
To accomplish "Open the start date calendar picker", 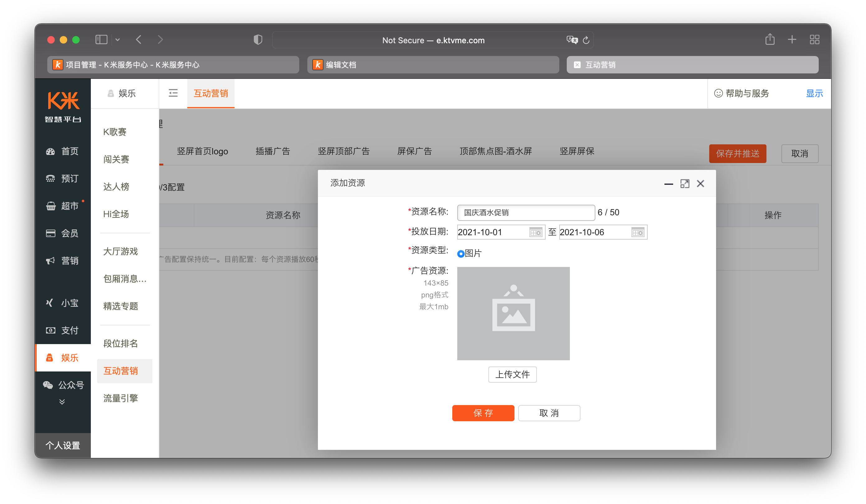I will 536,233.
